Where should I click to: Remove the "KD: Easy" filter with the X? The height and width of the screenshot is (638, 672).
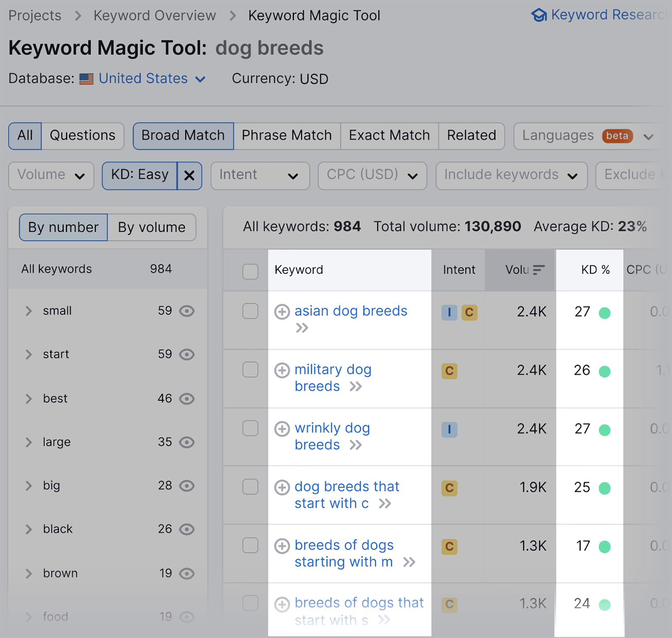click(x=189, y=176)
